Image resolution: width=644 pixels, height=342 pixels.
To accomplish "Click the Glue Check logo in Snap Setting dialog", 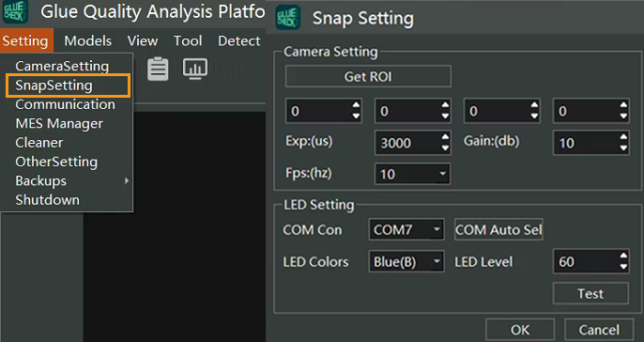I will (x=288, y=17).
